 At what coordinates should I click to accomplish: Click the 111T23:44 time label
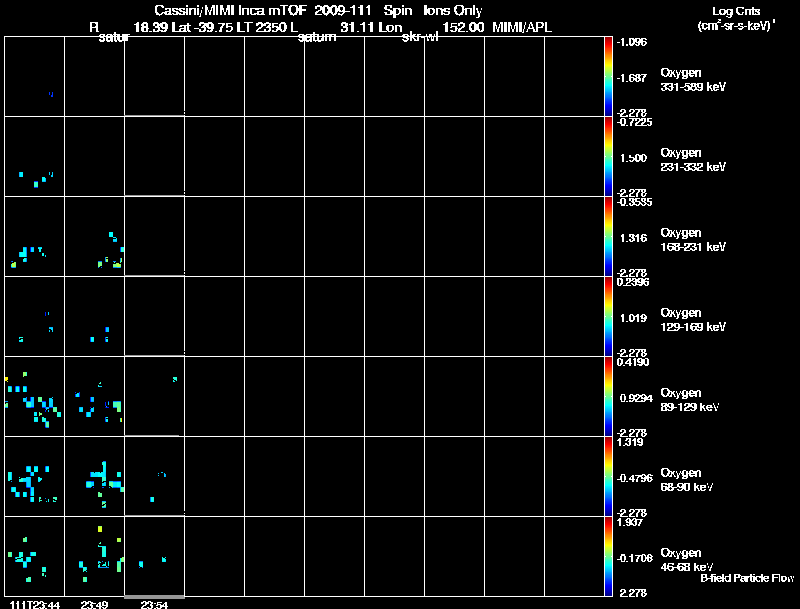(x=35, y=605)
